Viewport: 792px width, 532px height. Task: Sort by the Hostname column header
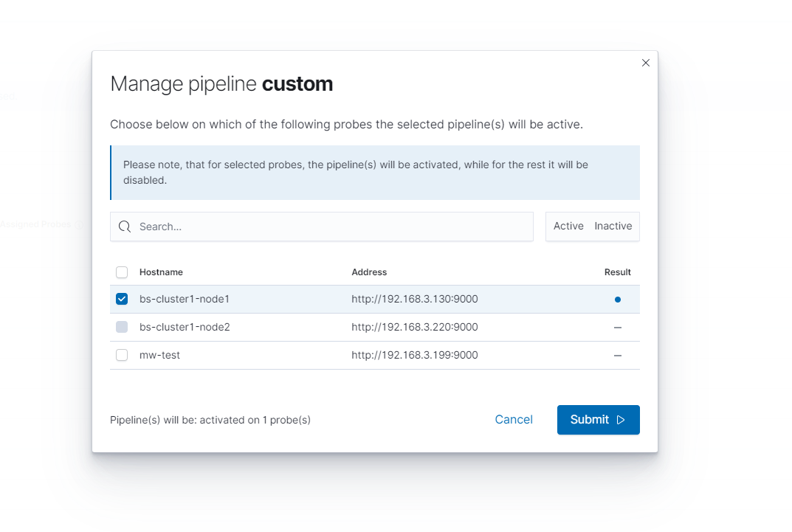(161, 272)
